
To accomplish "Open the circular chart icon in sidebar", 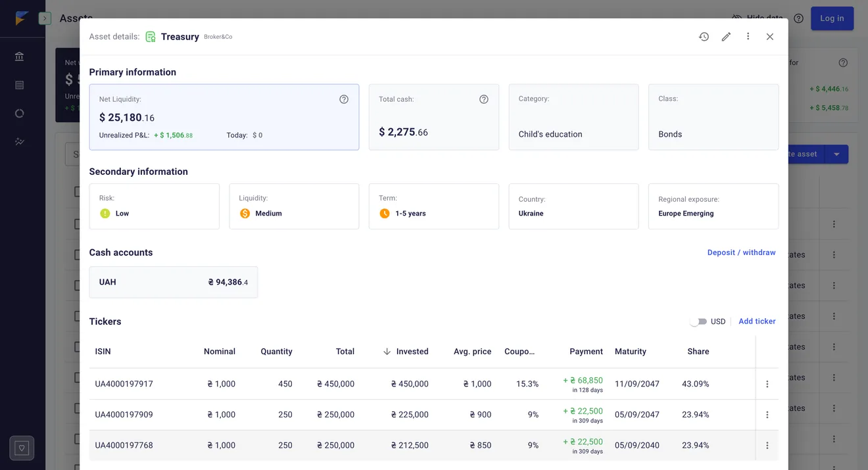I will [x=20, y=113].
